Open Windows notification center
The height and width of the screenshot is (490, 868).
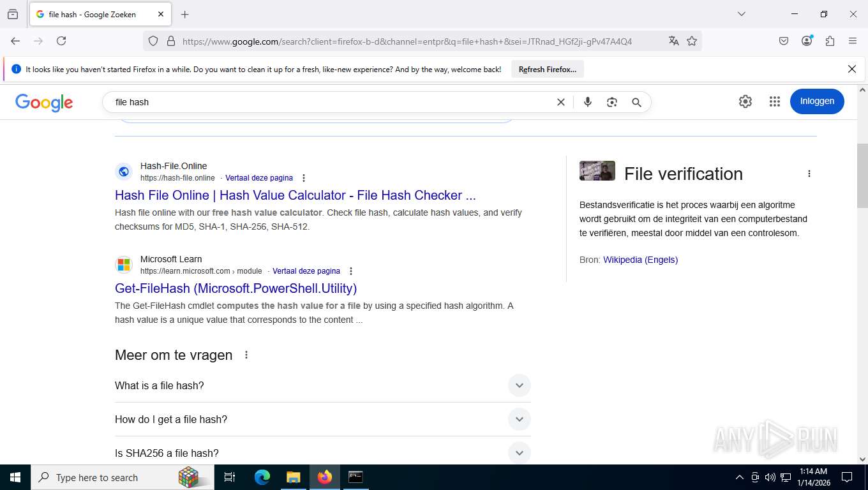point(847,477)
